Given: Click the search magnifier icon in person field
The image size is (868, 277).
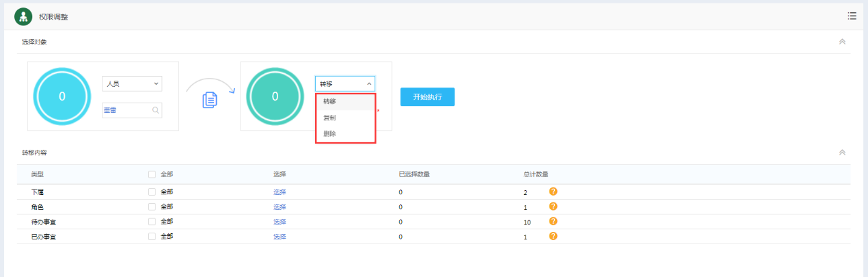Looking at the screenshot, I should click(156, 109).
